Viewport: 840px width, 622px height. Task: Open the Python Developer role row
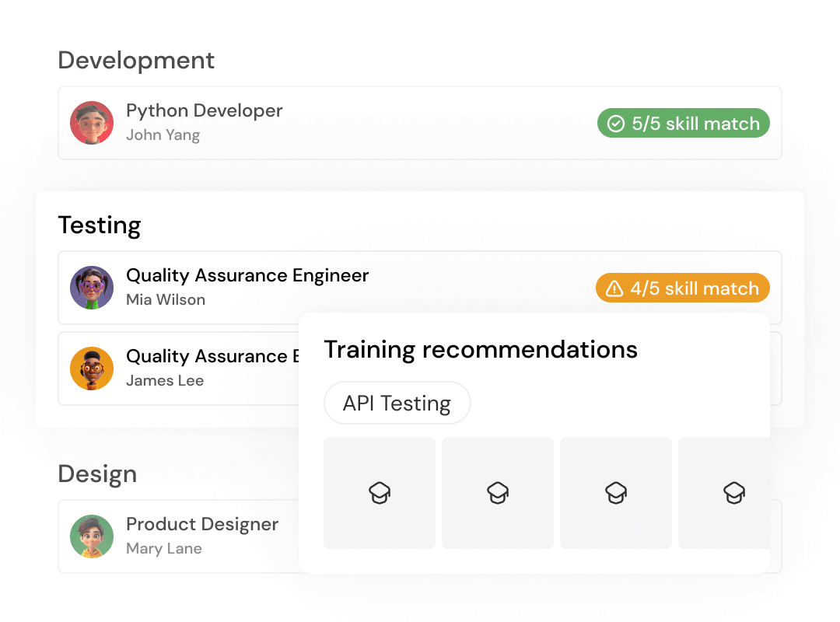[x=350, y=123]
